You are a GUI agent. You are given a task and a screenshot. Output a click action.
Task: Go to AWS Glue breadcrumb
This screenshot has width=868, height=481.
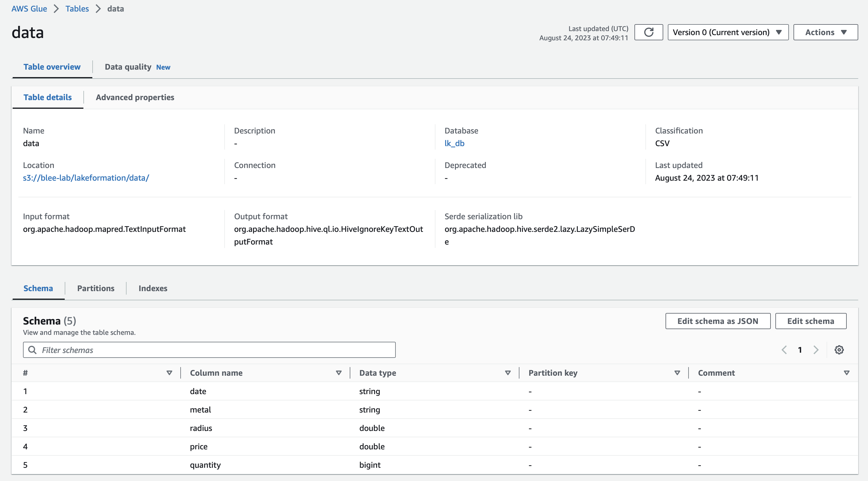click(29, 9)
